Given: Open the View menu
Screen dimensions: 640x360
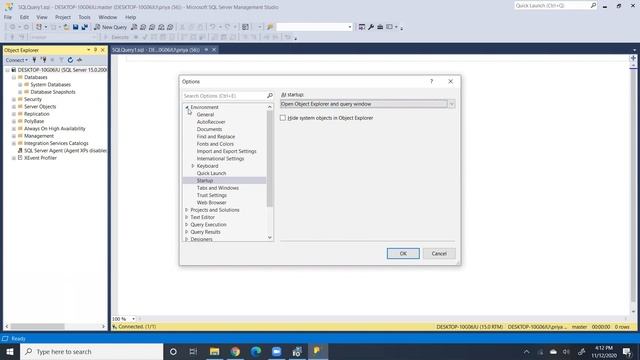Looking at the screenshot, I should tap(42, 17).
